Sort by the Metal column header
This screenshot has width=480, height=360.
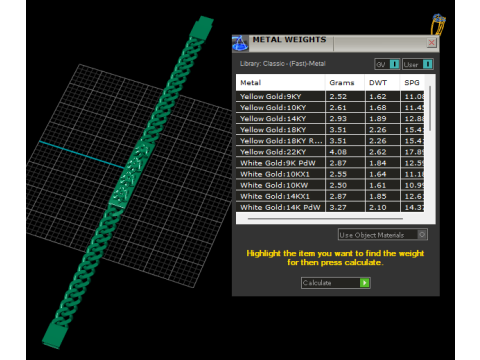pyautogui.click(x=281, y=83)
